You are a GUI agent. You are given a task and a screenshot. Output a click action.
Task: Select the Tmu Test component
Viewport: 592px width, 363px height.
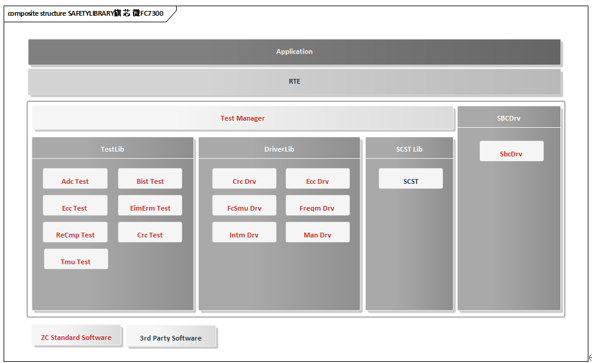76,259
